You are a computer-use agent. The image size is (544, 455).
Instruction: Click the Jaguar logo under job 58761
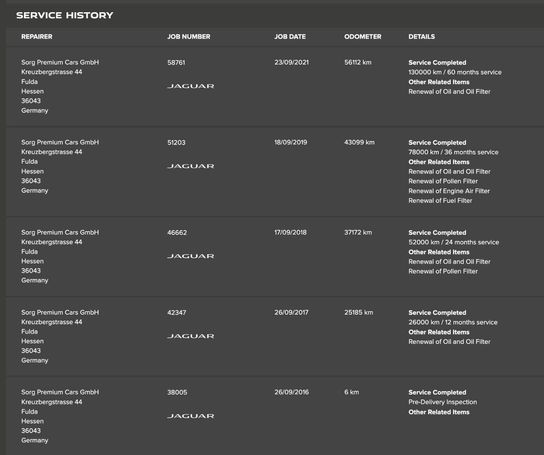pos(190,86)
